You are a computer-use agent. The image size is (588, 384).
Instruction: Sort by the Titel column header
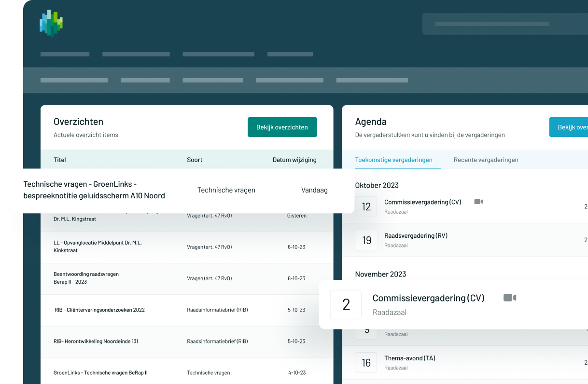pos(60,160)
